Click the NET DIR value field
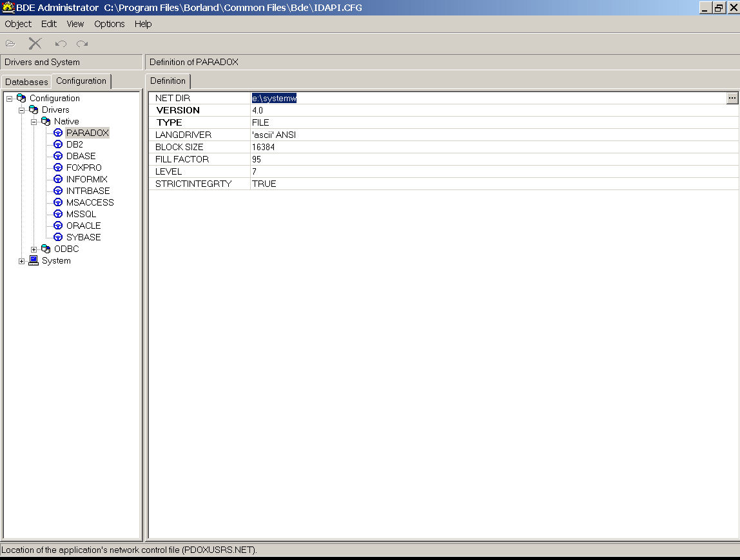Viewport: 740px width, 560px height. point(451,98)
